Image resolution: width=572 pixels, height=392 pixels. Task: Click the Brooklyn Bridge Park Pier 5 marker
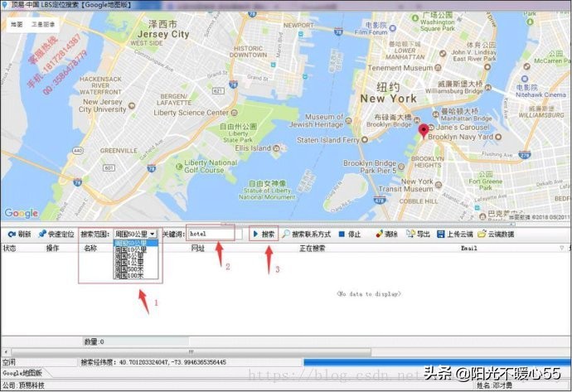[401, 167]
